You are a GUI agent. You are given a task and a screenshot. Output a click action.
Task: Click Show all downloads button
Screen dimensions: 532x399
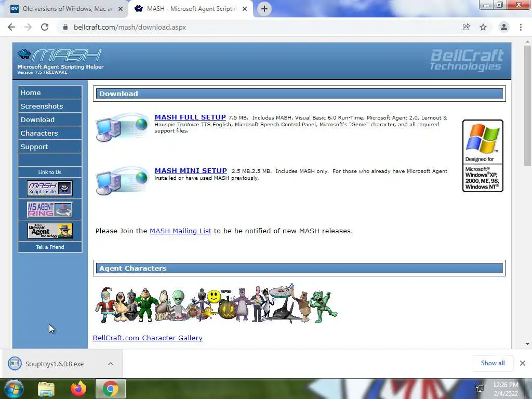coord(493,363)
